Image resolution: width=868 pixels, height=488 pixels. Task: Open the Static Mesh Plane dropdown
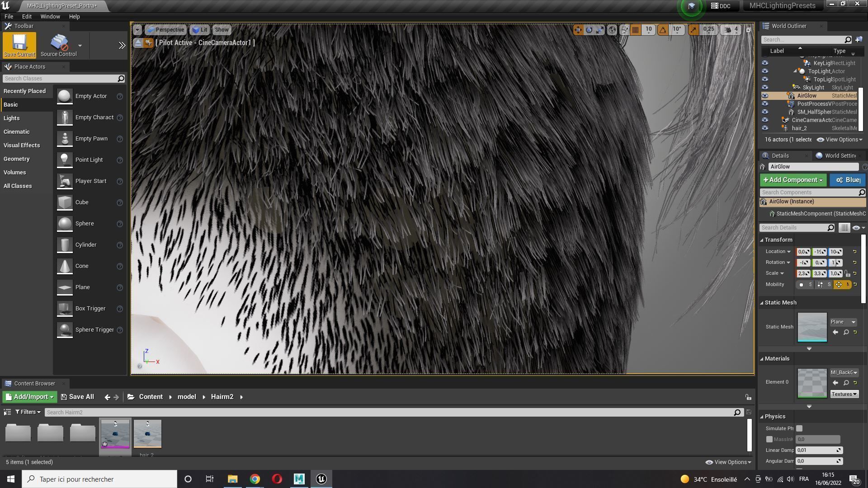coord(843,322)
